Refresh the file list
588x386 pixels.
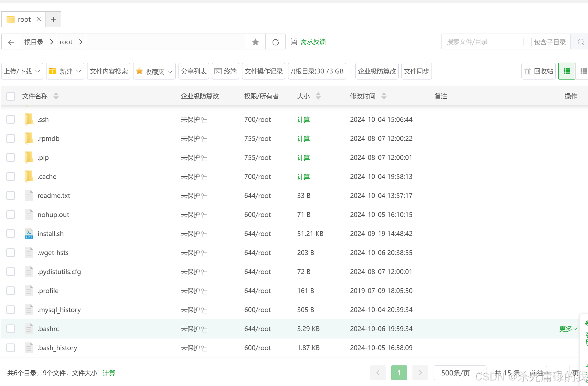275,42
